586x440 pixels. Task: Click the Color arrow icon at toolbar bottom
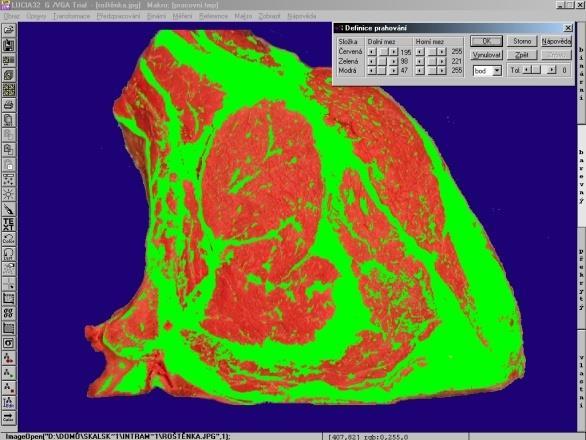9,417
